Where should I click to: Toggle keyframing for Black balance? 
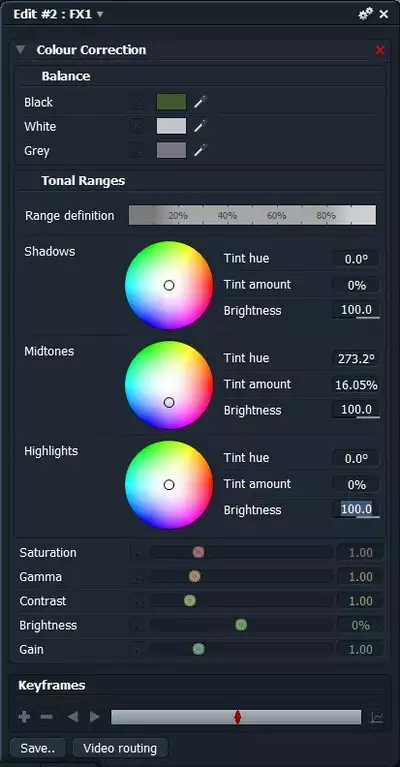(137, 102)
